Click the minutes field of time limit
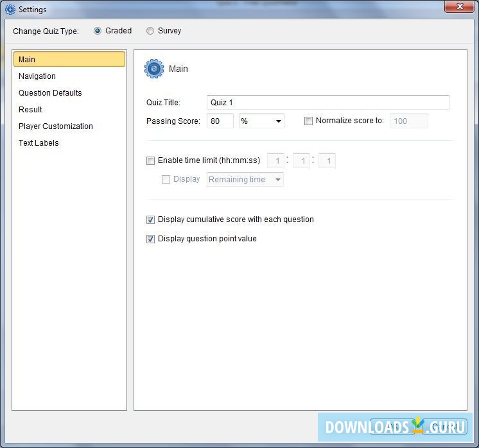The width and height of the screenshot is (479, 448). 301,160
